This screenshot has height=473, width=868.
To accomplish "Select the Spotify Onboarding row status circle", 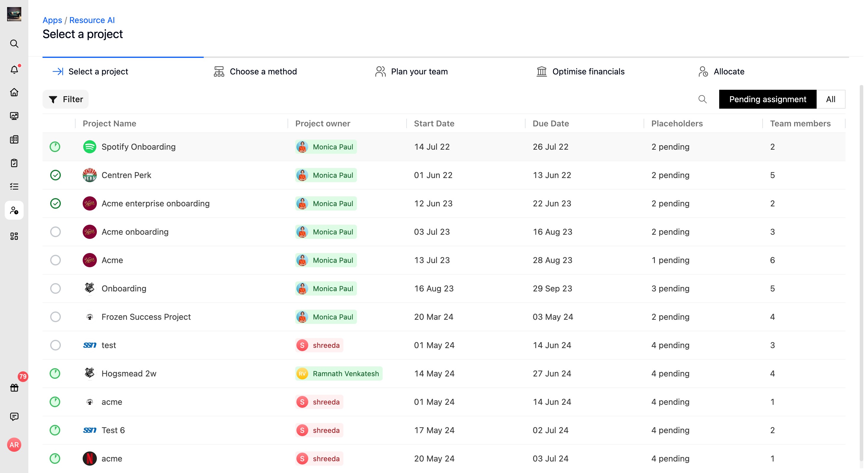I will point(55,147).
